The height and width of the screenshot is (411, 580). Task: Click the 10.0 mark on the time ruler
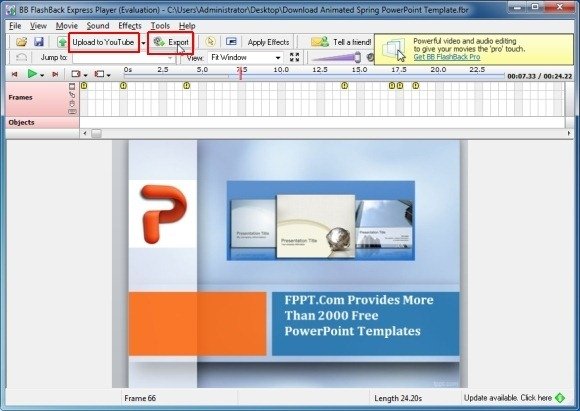(281, 70)
